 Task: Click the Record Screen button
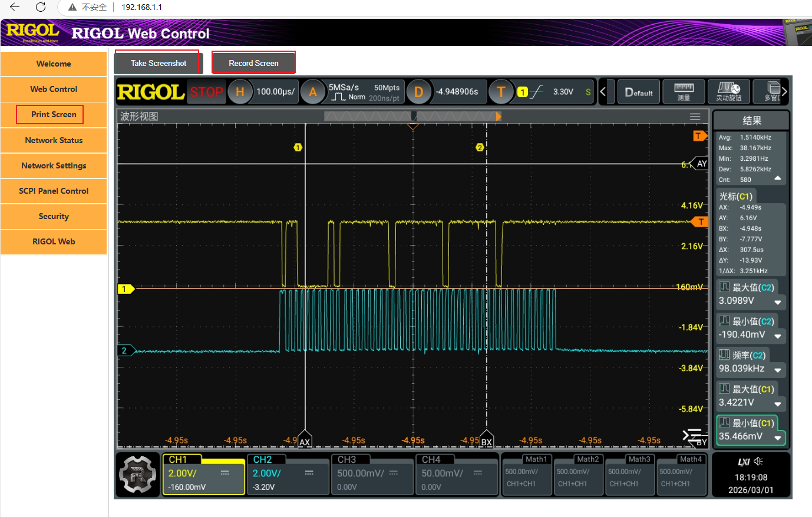pos(253,63)
